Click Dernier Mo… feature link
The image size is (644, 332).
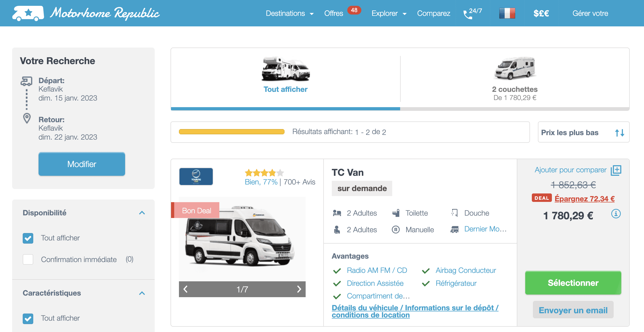(485, 229)
